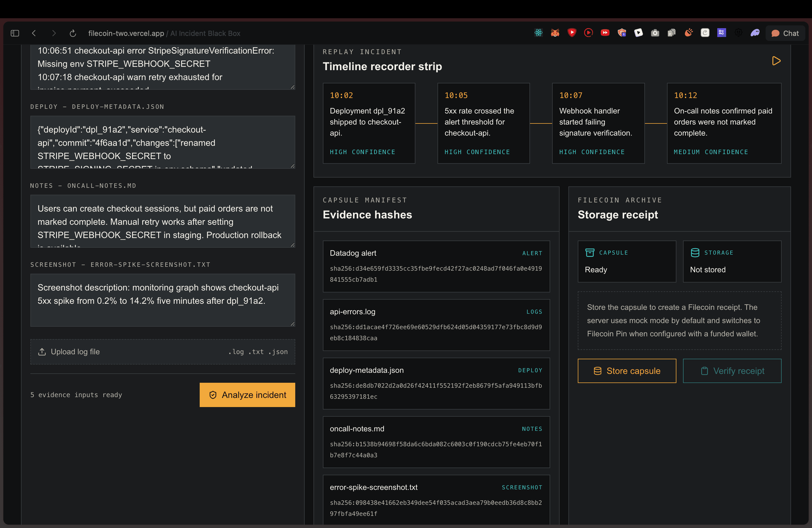Click the ALERT tag on Datadog alert

(532, 253)
